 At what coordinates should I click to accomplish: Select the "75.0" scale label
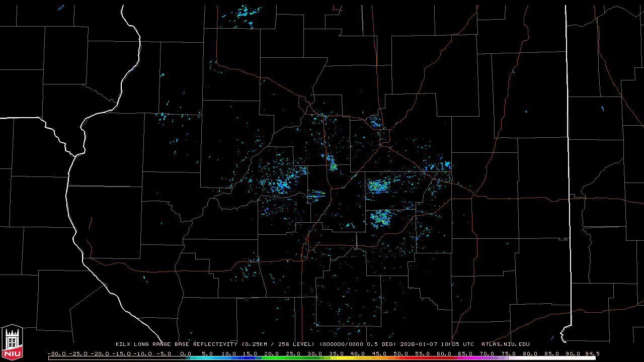[x=508, y=353]
